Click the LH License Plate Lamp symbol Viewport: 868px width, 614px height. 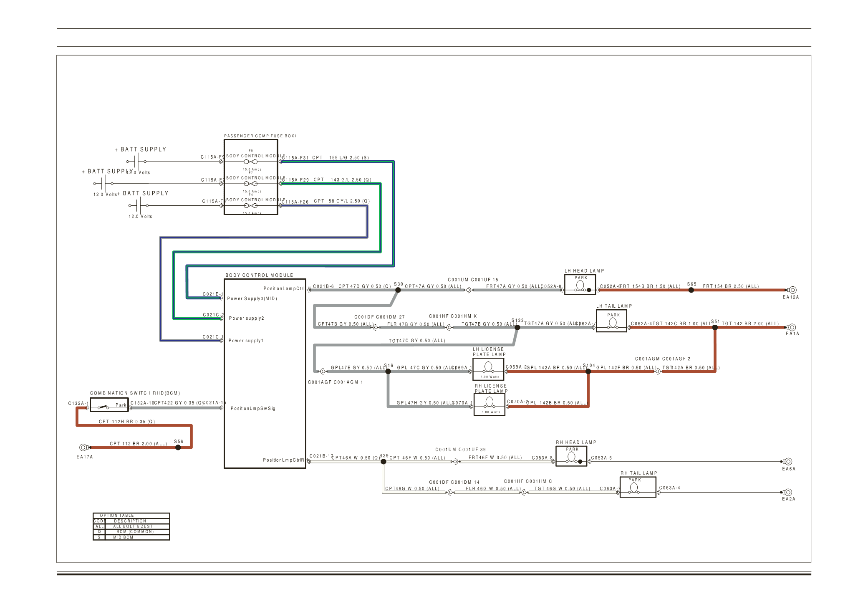click(x=488, y=367)
